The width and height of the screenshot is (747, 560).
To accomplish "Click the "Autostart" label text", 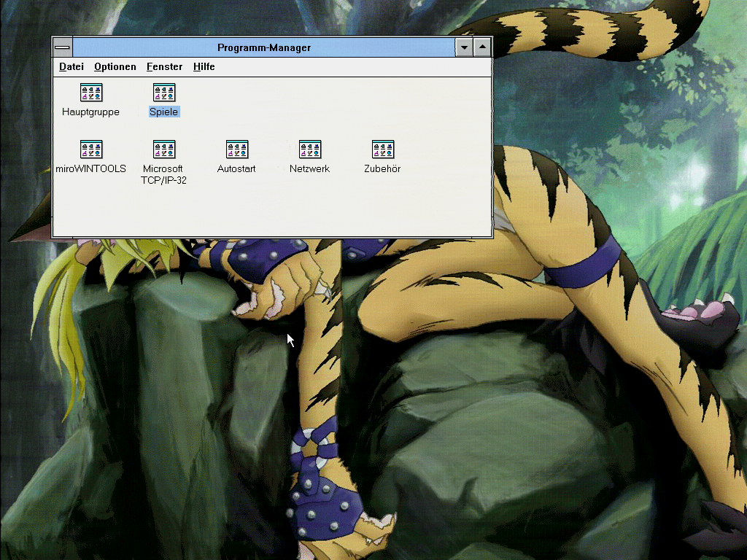I will (x=236, y=168).
